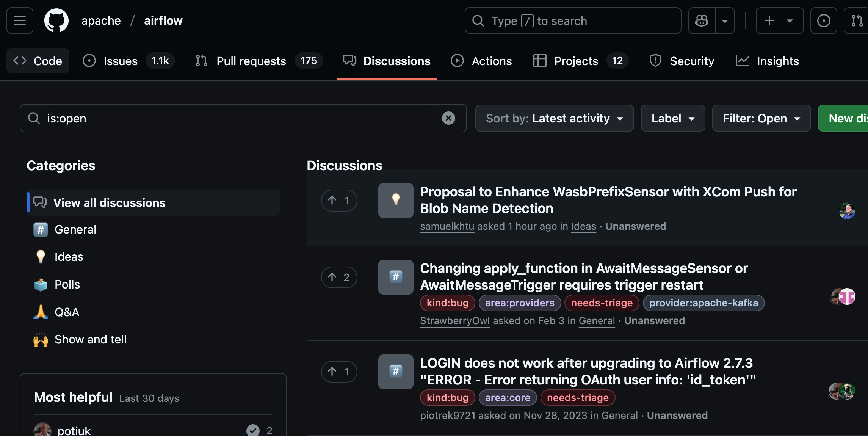The height and width of the screenshot is (436, 868).
Task: Click the Ideas lightbulb category icon of first discussion
Action: click(396, 200)
